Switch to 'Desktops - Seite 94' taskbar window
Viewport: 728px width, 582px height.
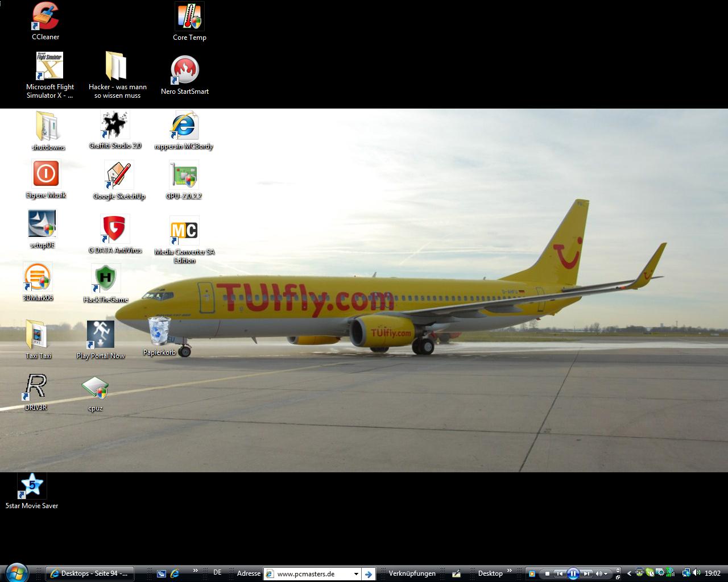coord(89,573)
